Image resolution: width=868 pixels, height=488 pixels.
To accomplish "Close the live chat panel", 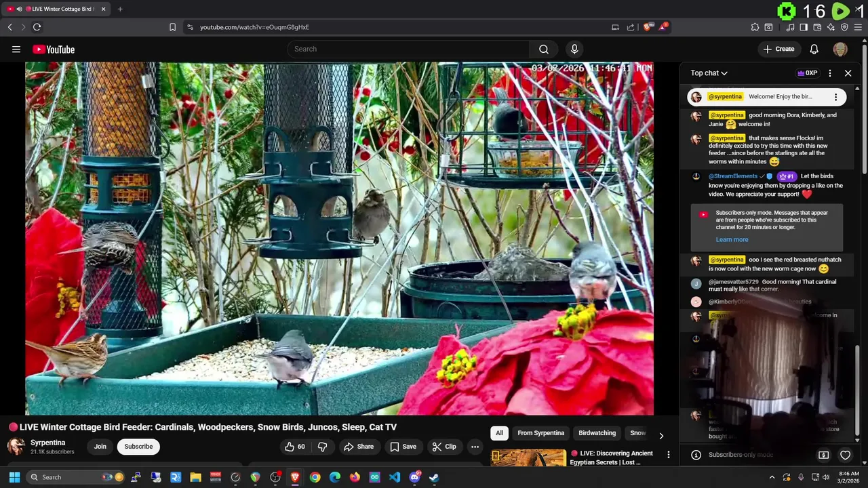I will tap(848, 73).
